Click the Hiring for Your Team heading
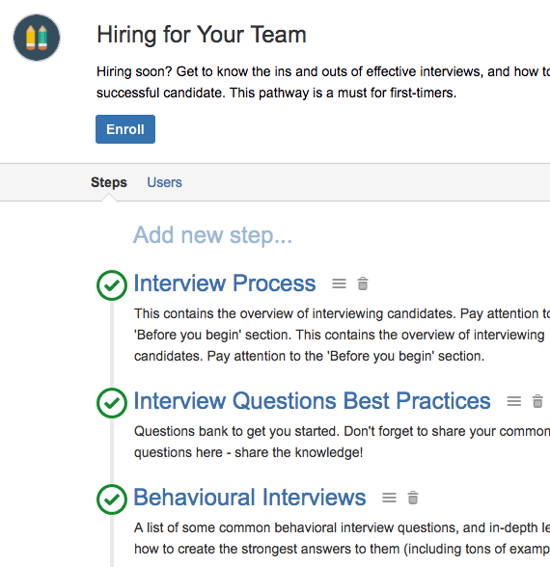This screenshot has height=567, width=550. [201, 35]
